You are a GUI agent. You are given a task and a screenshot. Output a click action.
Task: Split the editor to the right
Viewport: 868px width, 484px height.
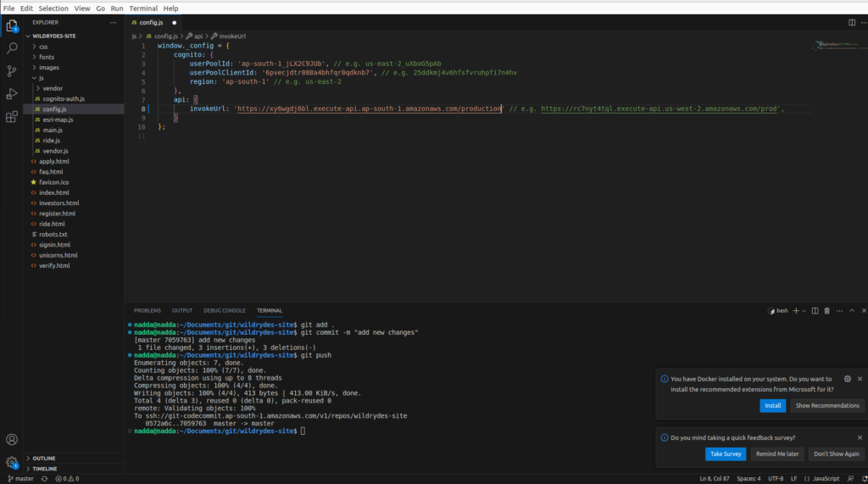coord(852,23)
